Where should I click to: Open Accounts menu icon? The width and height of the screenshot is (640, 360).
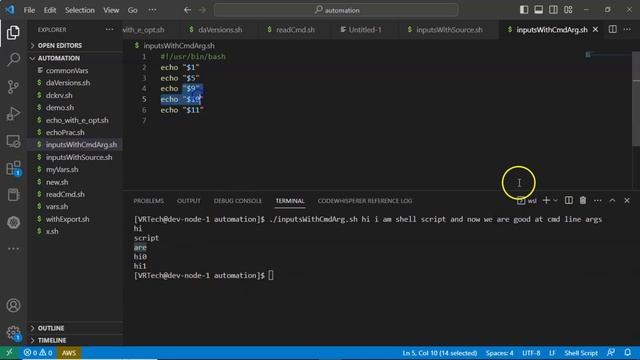pos(13,305)
